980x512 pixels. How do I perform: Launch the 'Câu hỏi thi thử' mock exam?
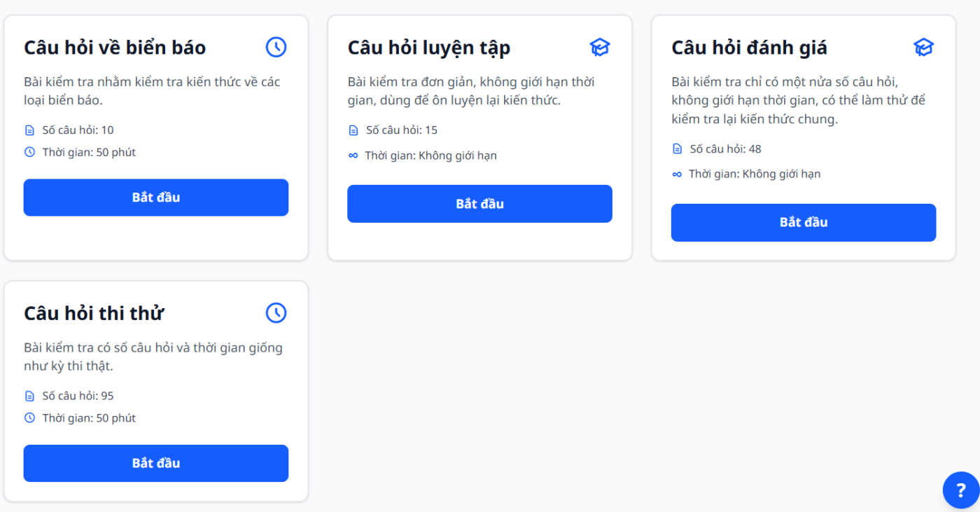(x=156, y=463)
